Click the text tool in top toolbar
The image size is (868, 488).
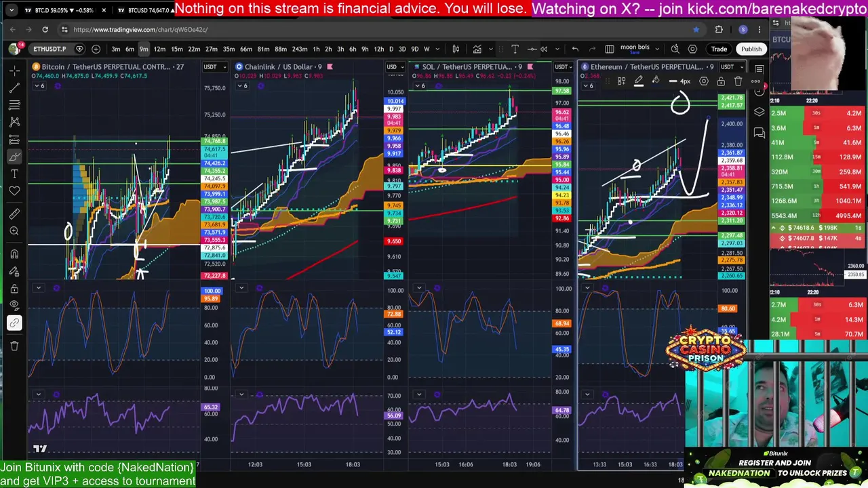point(515,49)
